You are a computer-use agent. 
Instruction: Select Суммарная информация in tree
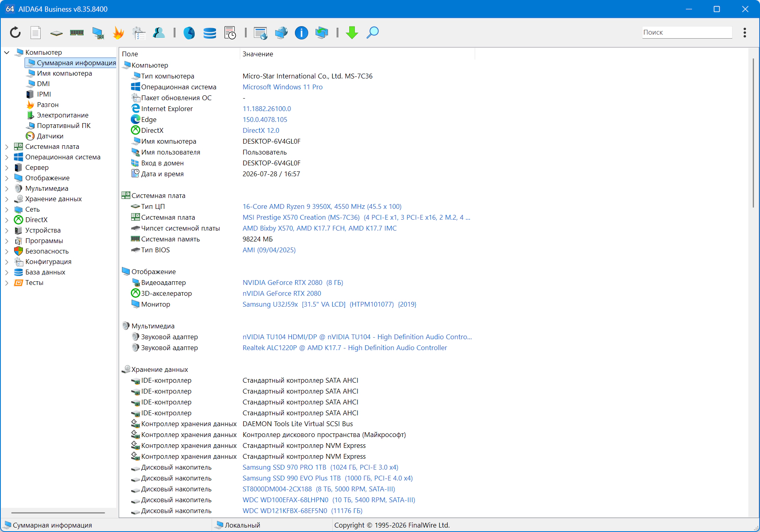[71, 63]
